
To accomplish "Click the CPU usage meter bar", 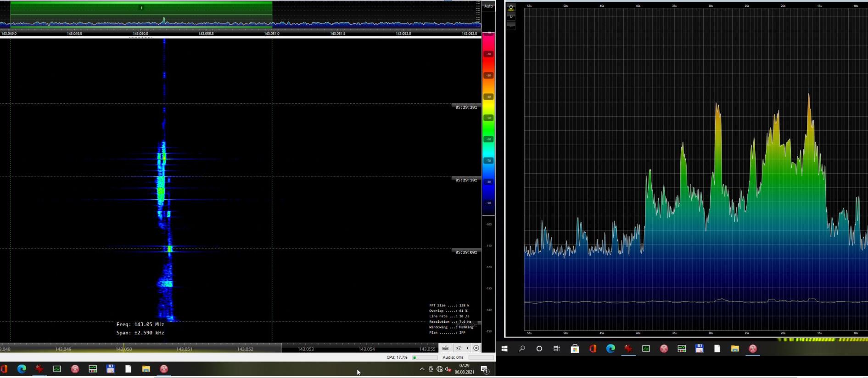I will click(425, 357).
